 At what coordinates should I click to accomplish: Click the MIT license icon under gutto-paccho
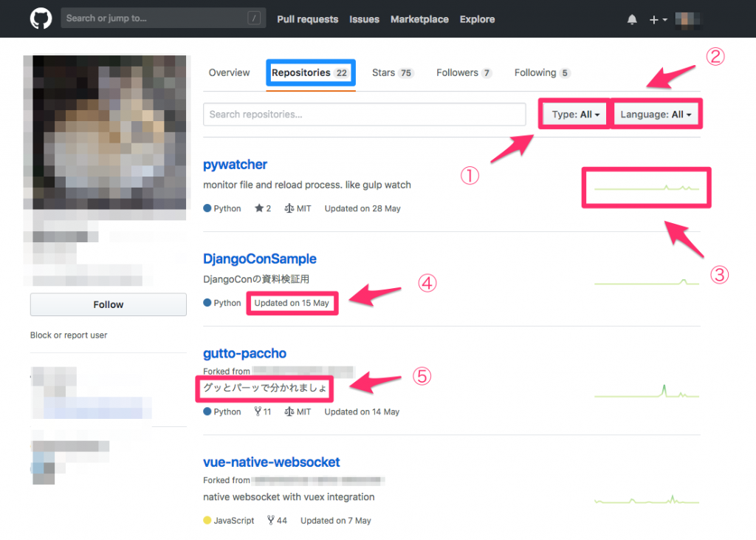[x=289, y=411]
